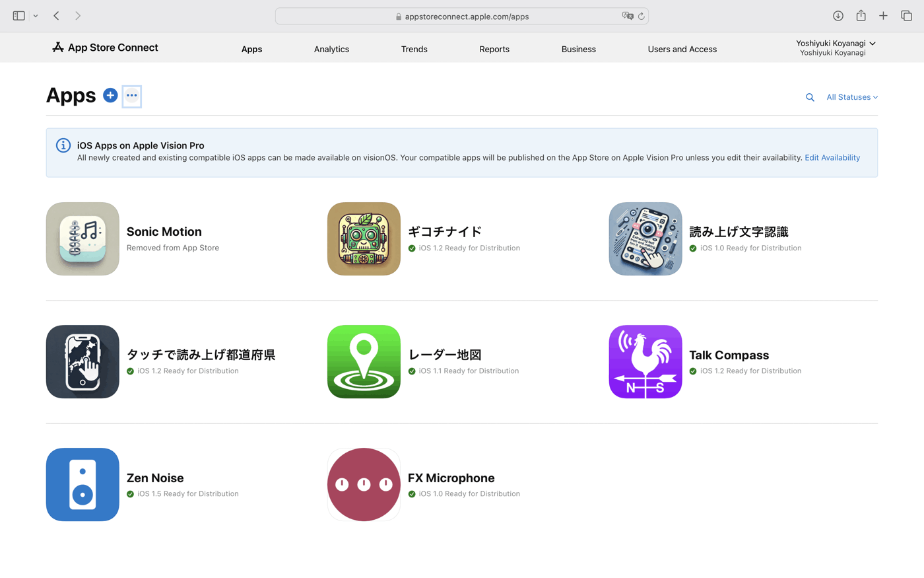Select the Talk Compass rooster app icon
This screenshot has height=578, width=924.
[x=645, y=361]
